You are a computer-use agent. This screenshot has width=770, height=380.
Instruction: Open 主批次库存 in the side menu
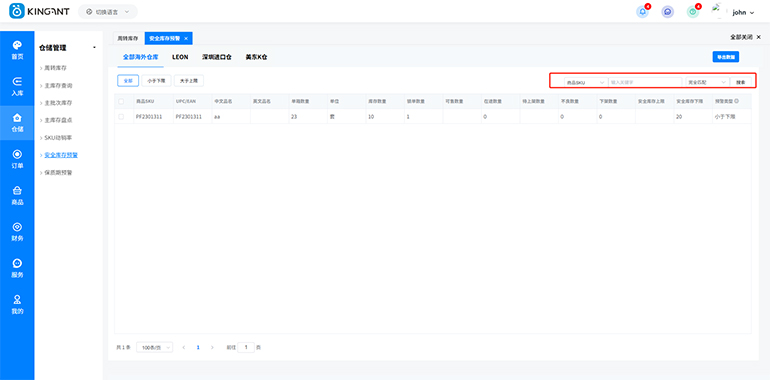coord(58,103)
